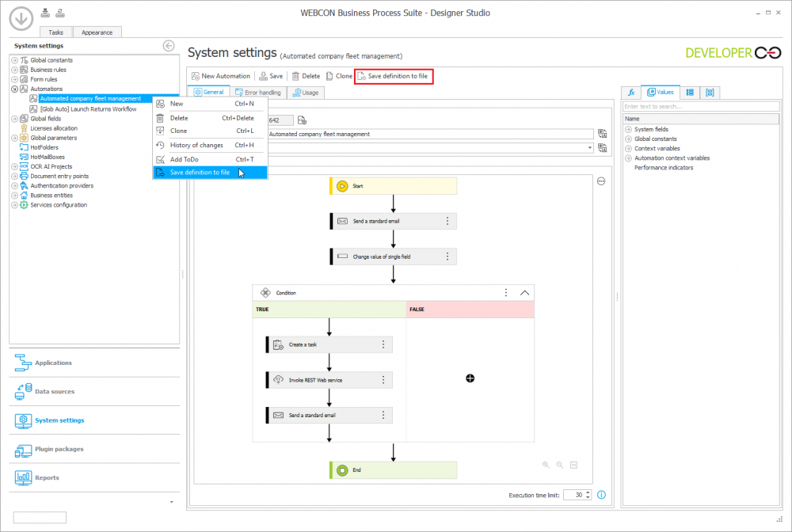Click the Delete toolbar button
Viewport: 792px width, 532px height.
point(306,76)
